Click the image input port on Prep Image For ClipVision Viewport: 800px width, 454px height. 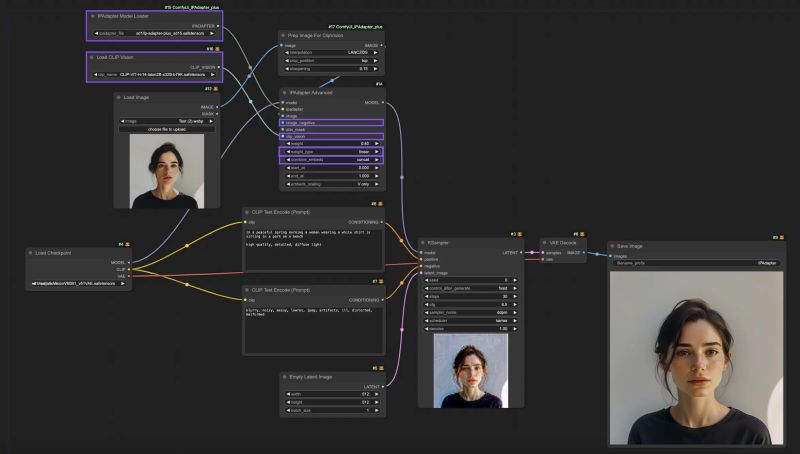[282, 45]
